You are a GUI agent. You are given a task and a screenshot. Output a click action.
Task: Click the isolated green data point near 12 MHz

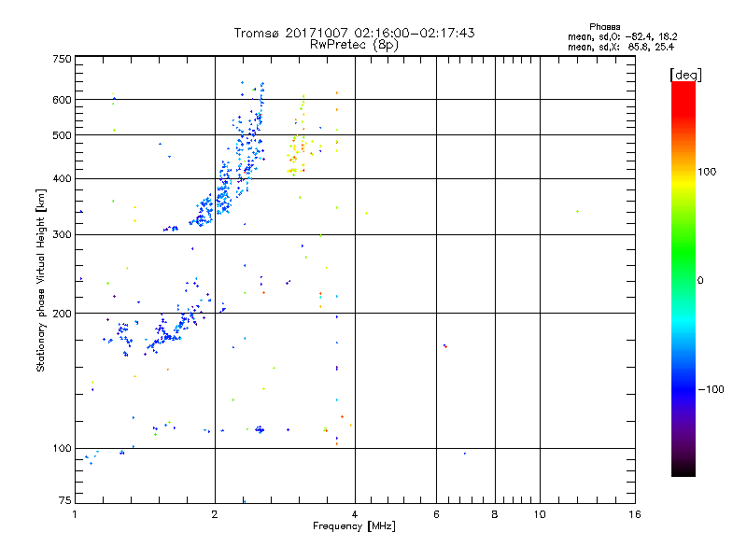click(577, 212)
